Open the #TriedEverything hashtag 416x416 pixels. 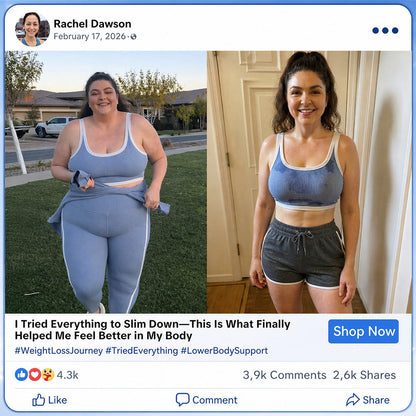tap(142, 351)
